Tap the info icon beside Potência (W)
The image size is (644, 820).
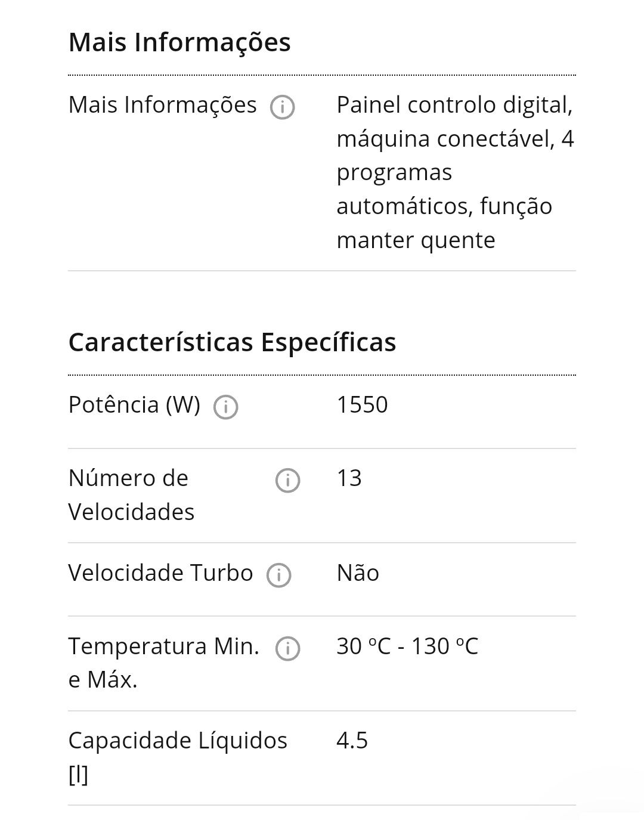tap(226, 407)
